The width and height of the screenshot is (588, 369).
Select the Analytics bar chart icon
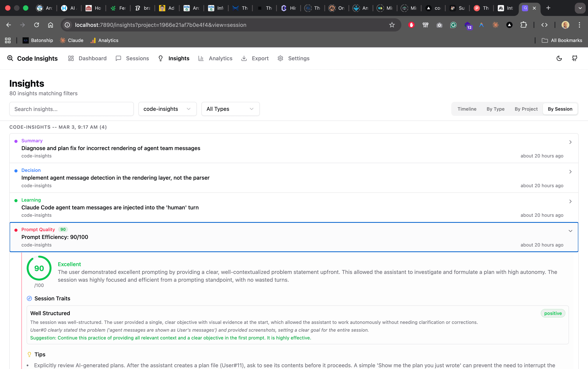(x=201, y=58)
